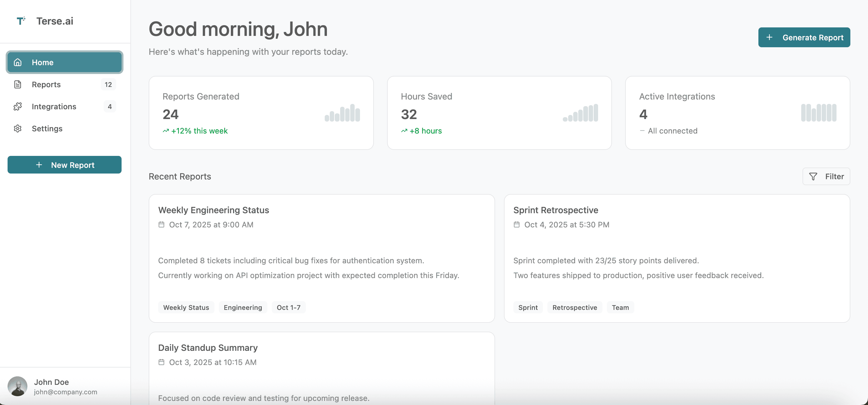Start a New Report from sidebar button
Screen dimensions: 868x405
click(64, 165)
